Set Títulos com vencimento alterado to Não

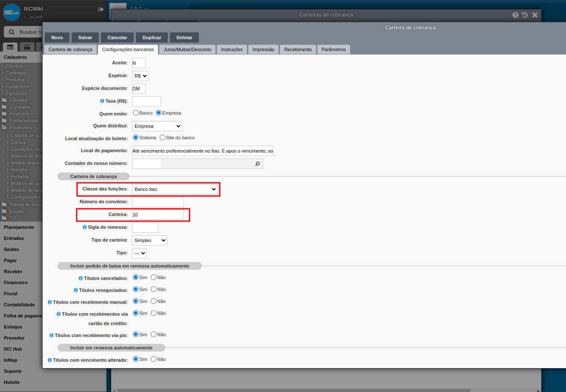pos(153,359)
